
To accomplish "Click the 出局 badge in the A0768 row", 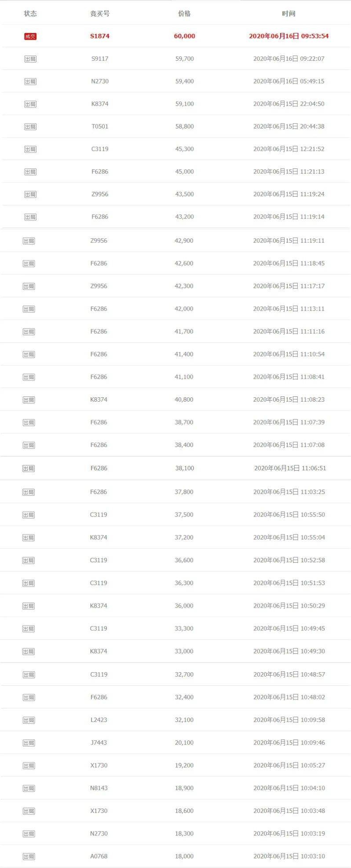I will 29,856.
